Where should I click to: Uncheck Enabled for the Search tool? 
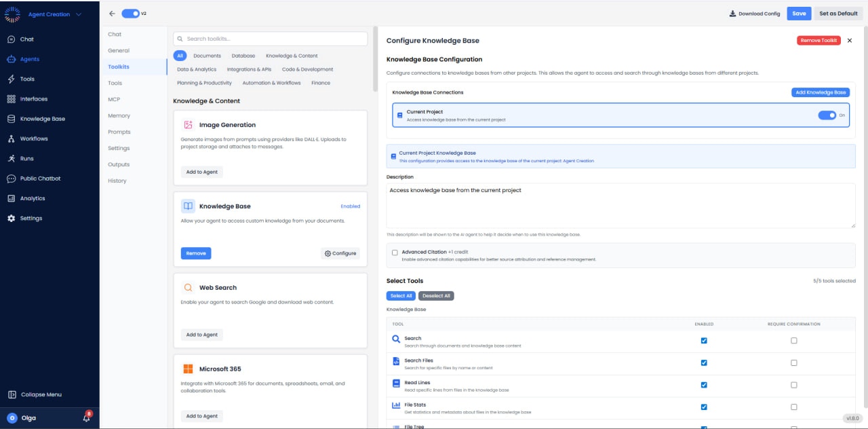[x=703, y=340]
